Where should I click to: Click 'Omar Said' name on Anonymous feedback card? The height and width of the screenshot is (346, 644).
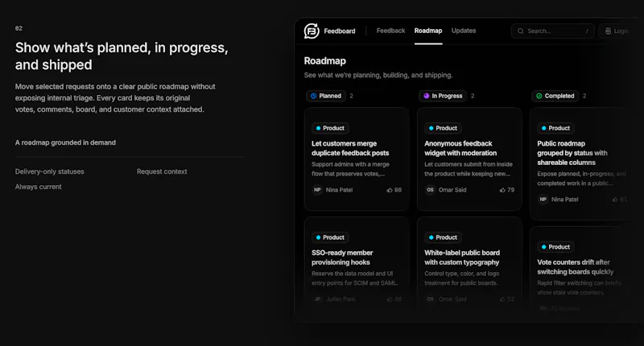tap(452, 190)
